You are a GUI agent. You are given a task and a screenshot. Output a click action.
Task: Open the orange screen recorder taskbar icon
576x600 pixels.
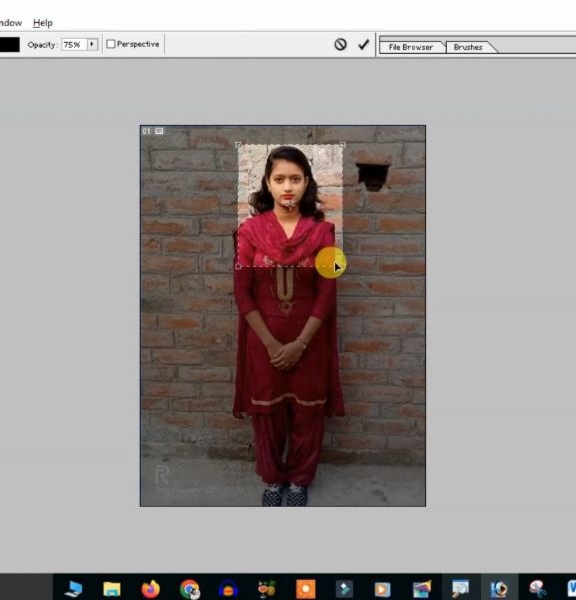coord(305,589)
